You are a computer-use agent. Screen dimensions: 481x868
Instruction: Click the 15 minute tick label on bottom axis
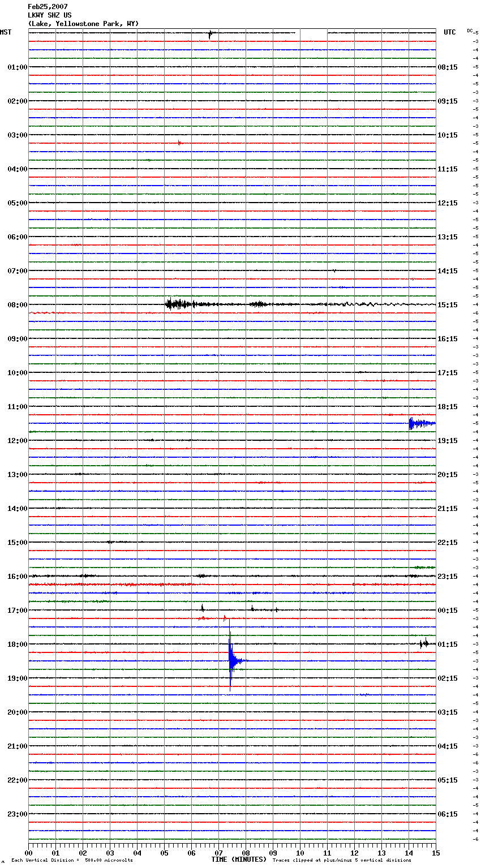[x=435, y=853]
